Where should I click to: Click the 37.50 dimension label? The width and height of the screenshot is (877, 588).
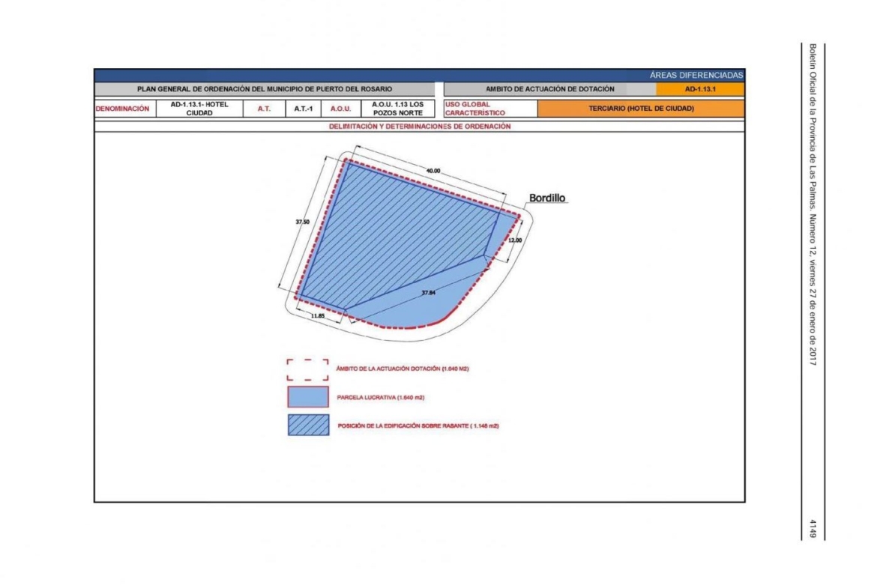302,222
